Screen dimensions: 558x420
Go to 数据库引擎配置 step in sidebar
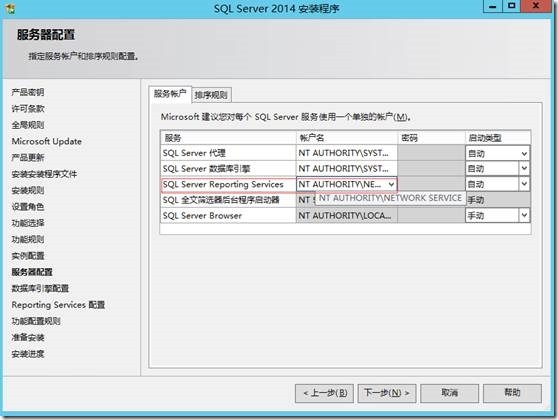click(x=40, y=288)
